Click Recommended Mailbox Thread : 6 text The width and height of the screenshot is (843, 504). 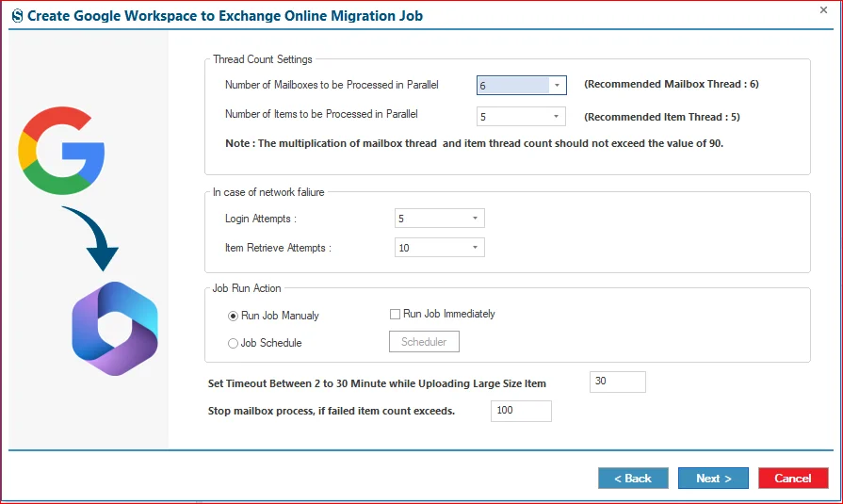672,84
